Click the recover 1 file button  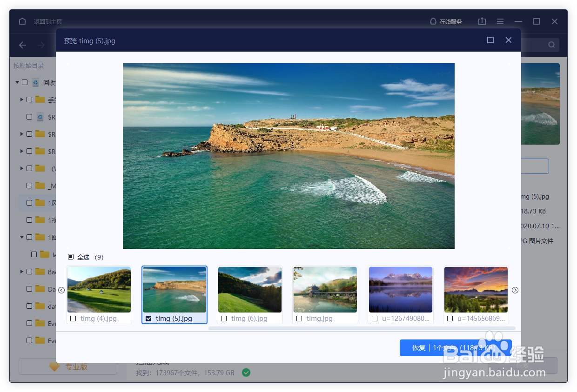456,348
